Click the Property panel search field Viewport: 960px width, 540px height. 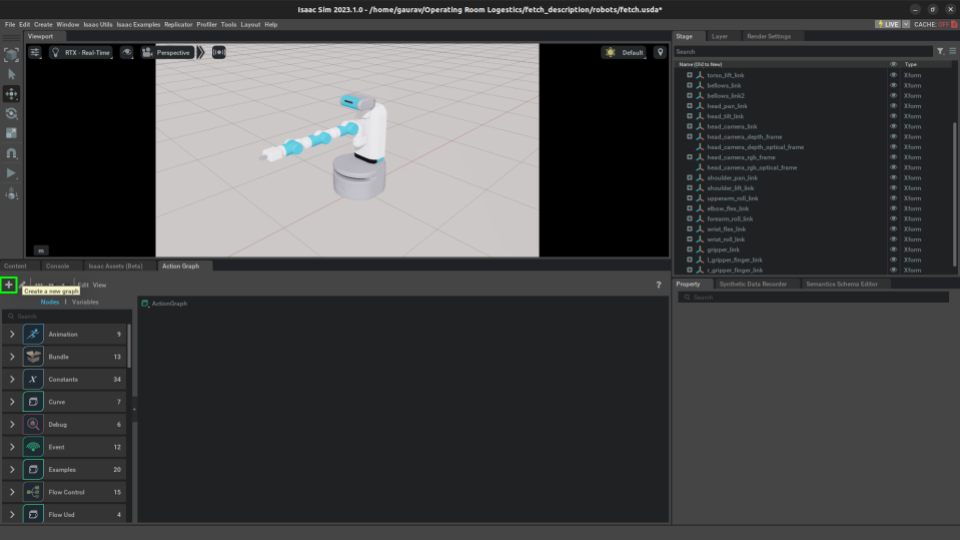pyautogui.click(x=814, y=298)
